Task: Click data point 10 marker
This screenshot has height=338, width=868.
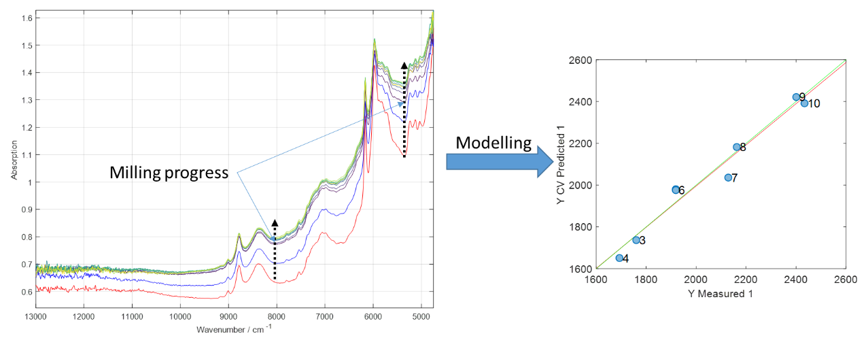Action: click(804, 103)
